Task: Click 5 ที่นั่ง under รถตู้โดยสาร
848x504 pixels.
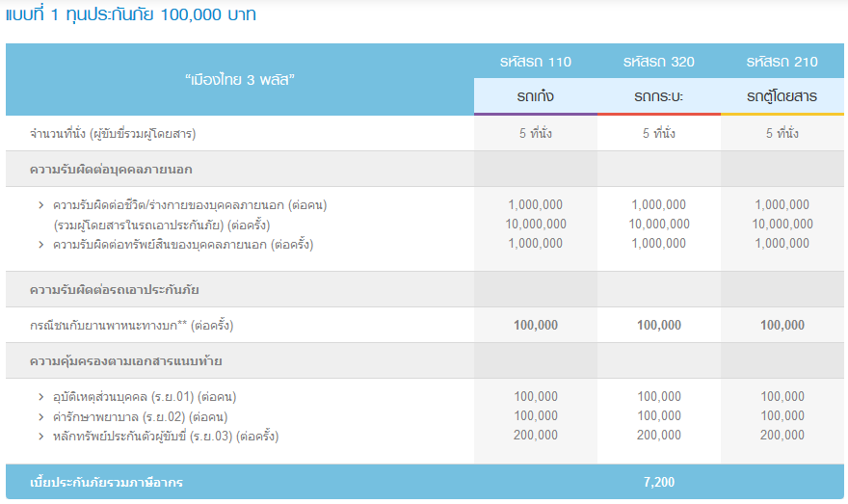Action: [x=782, y=133]
